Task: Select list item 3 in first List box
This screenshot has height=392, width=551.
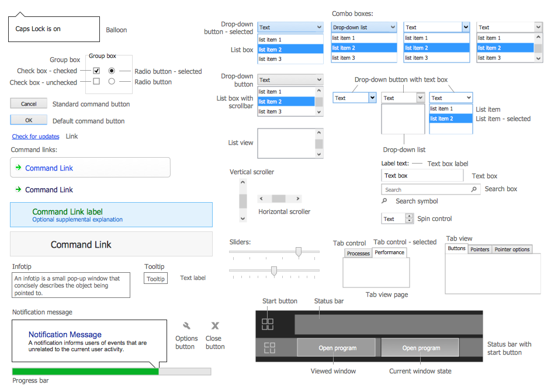Action: (290, 58)
